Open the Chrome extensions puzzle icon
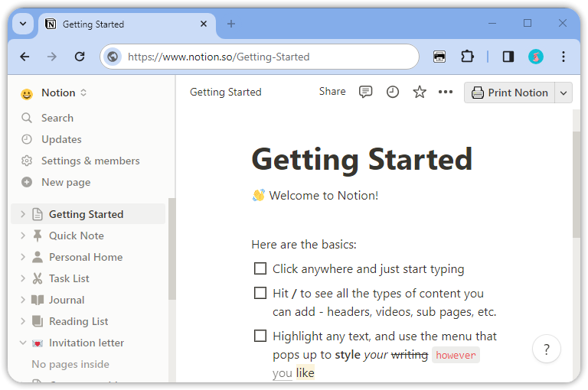This screenshot has height=390, width=588. point(467,57)
